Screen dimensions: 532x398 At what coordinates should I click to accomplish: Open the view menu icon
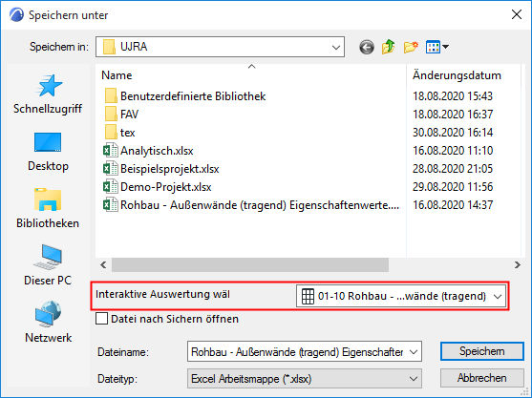(x=437, y=47)
